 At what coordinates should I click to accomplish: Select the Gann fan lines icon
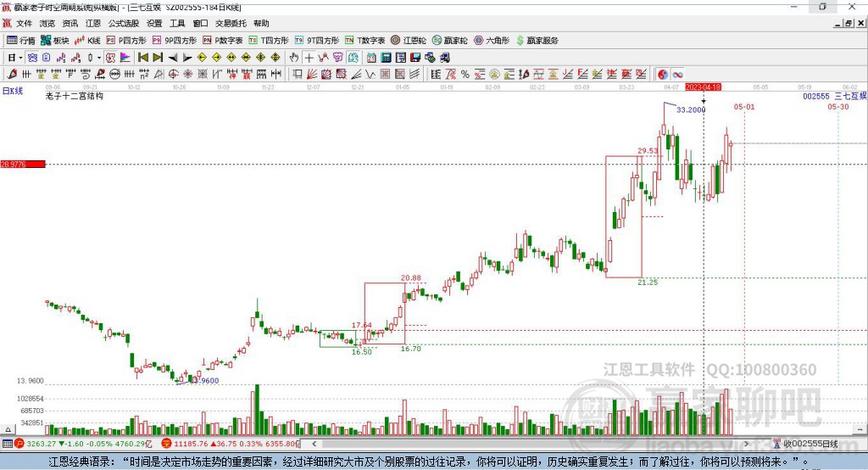pyautogui.click(x=312, y=75)
